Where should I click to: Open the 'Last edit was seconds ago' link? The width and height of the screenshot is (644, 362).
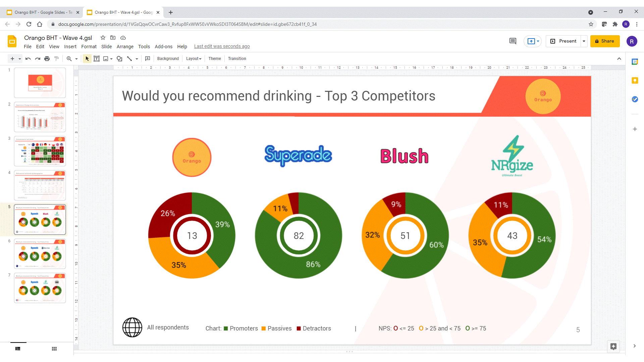click(222, 47)
